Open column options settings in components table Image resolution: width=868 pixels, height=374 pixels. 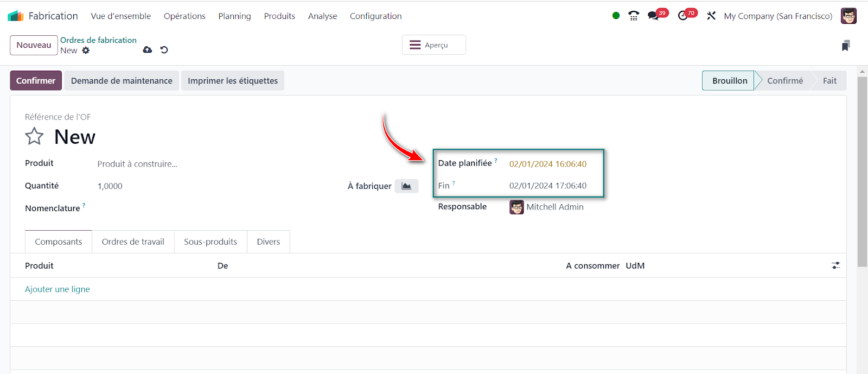pyautogui.click(x=835, y=265)
